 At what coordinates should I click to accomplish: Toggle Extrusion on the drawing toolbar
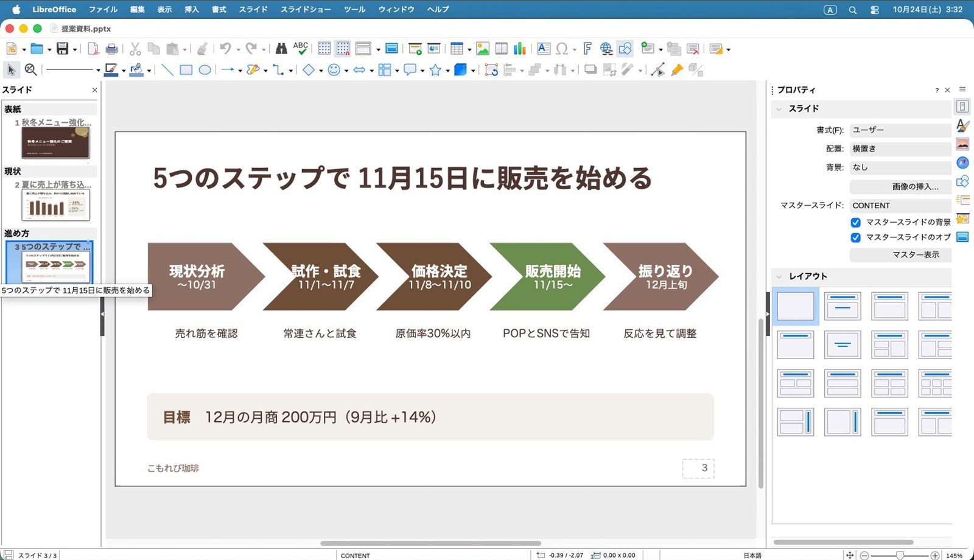[695, 70]
